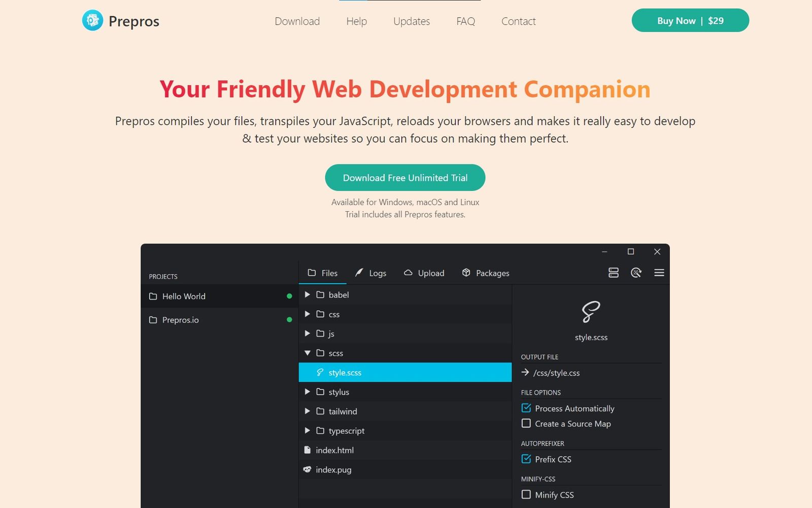Open the Download nav link
The width and height of the screenshot is (812, 508).
click(x=297, y=21)
